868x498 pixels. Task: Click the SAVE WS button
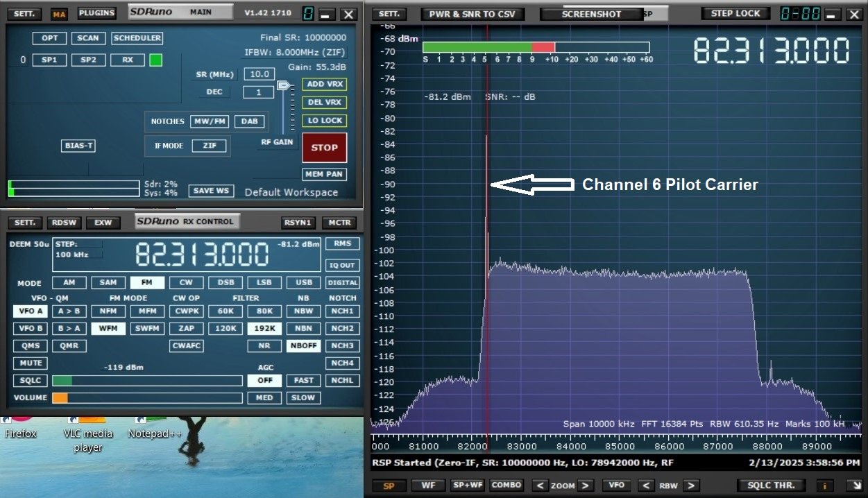click(x=211, y=191)
